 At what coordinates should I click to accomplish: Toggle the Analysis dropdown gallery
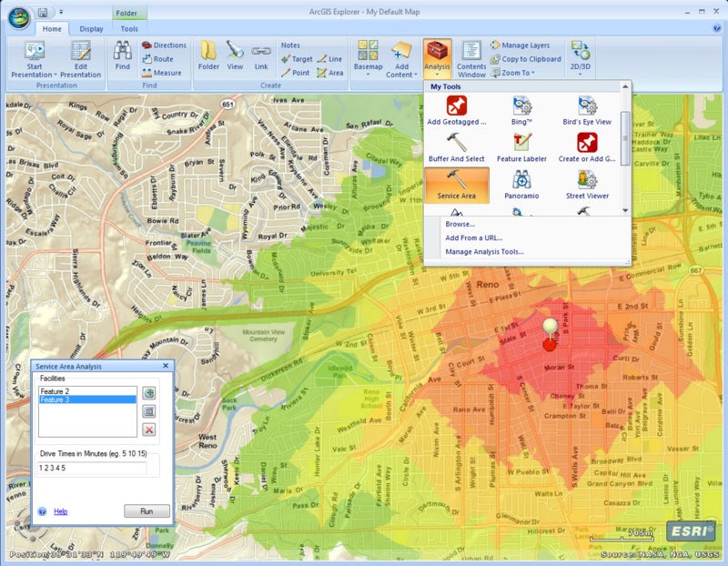click(437, 59)
